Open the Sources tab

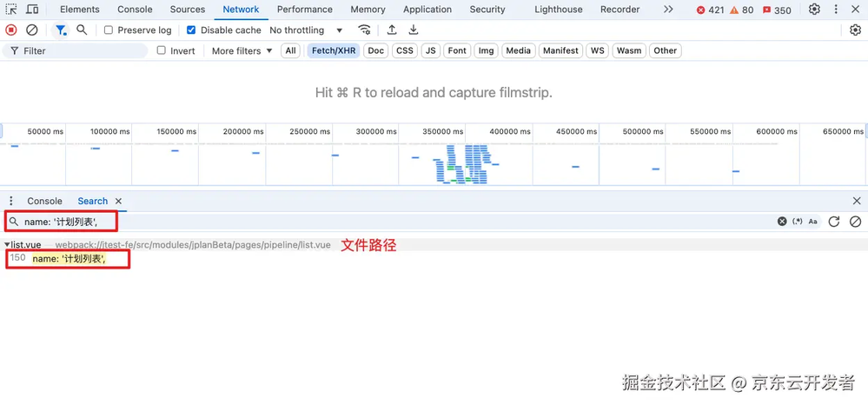click(188, 10)
